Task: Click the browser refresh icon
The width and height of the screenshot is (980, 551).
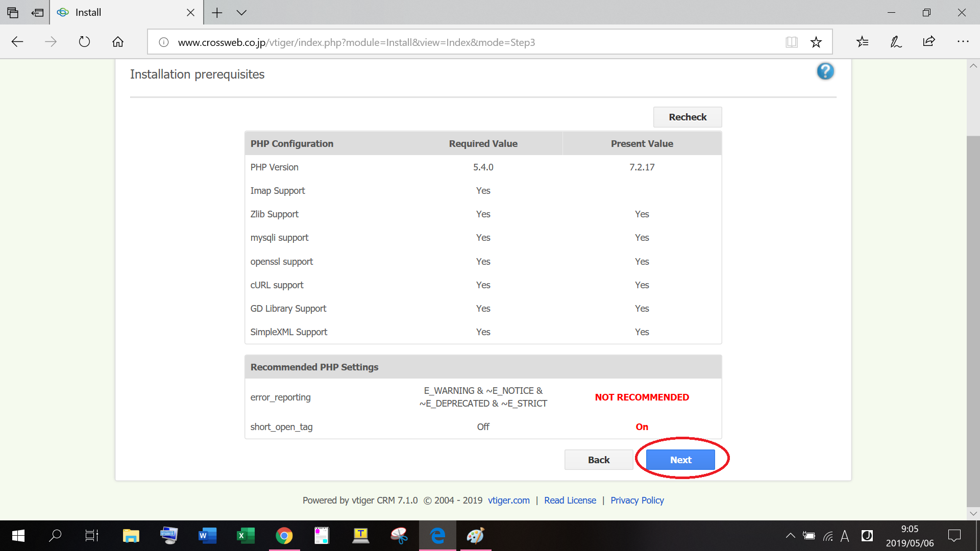Action: click(84, 42)
